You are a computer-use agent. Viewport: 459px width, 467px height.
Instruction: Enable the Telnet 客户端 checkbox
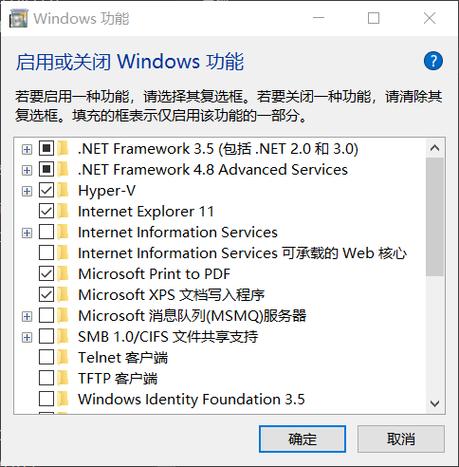(x=46, y=357)
